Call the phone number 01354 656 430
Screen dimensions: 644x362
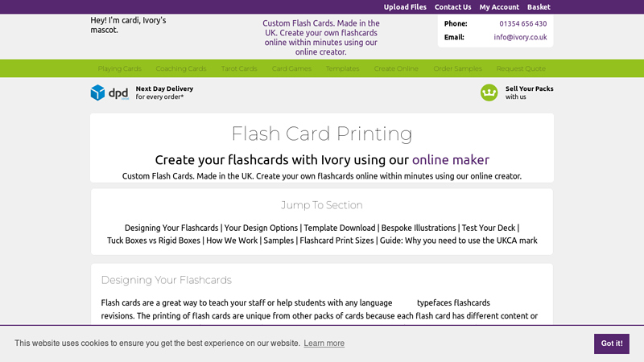(x=522, y=24)
